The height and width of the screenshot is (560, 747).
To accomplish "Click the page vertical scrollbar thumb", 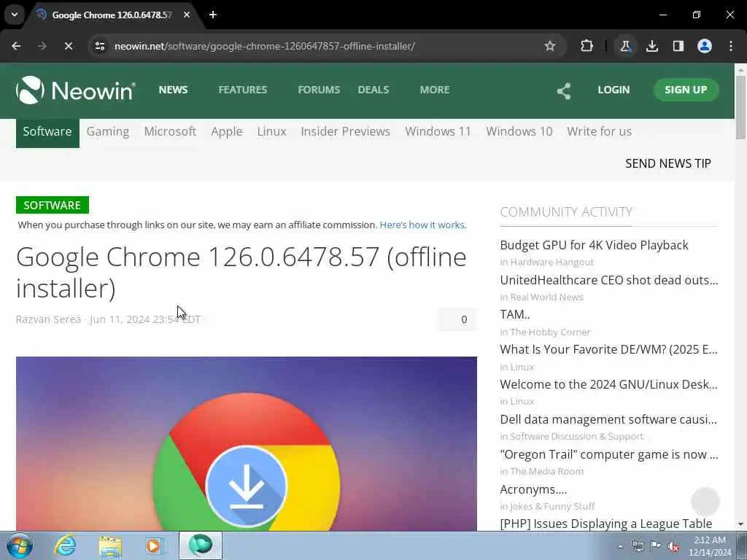I will [x=740, y=107].
